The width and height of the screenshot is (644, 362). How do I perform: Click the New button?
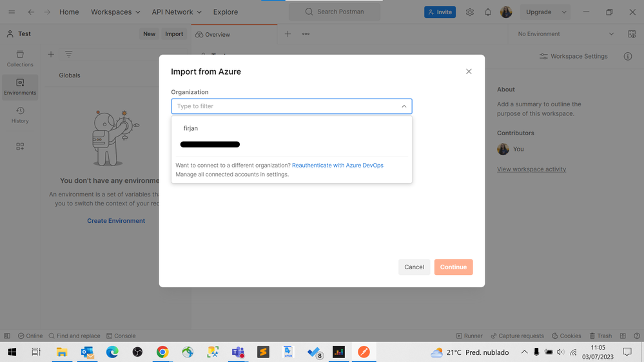coord(149,33)
